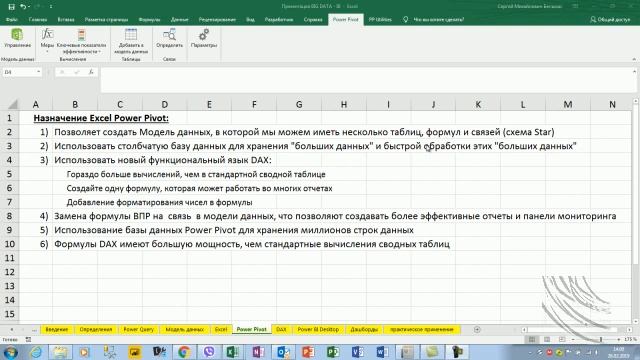This screenshot has width=640, height=360.
Task: Click the New Sheet plus button
Action: coord(477,329)
